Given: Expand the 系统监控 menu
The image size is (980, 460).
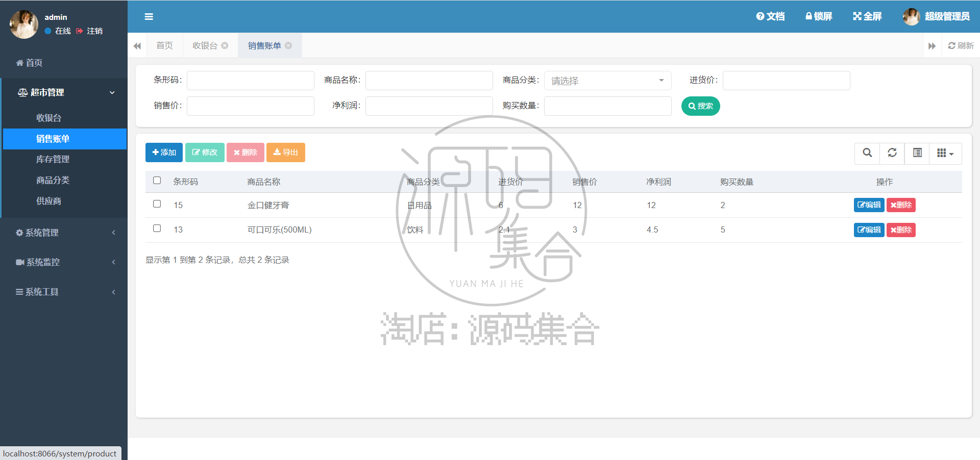Looking at the screenshot, I should [64, 262].
